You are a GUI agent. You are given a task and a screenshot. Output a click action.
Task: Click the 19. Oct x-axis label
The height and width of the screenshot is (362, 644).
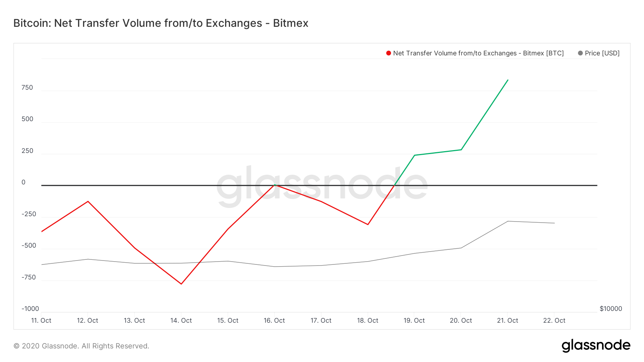click(x=414, y=321)
